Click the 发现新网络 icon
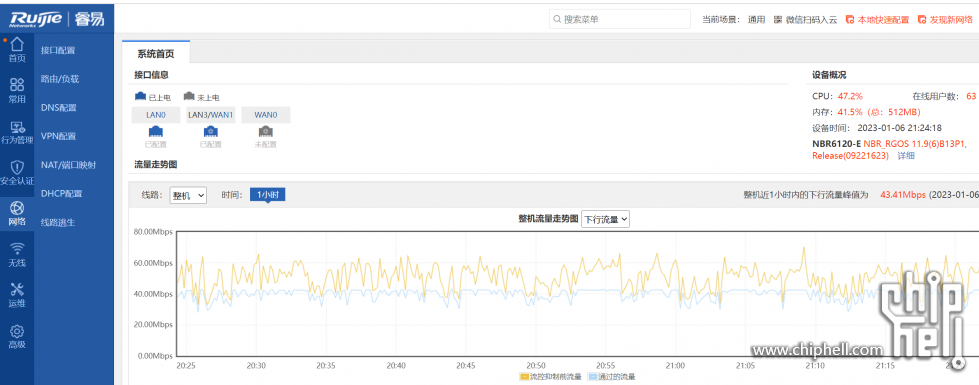Screen dimensions: 979x385 click(922, 19)
